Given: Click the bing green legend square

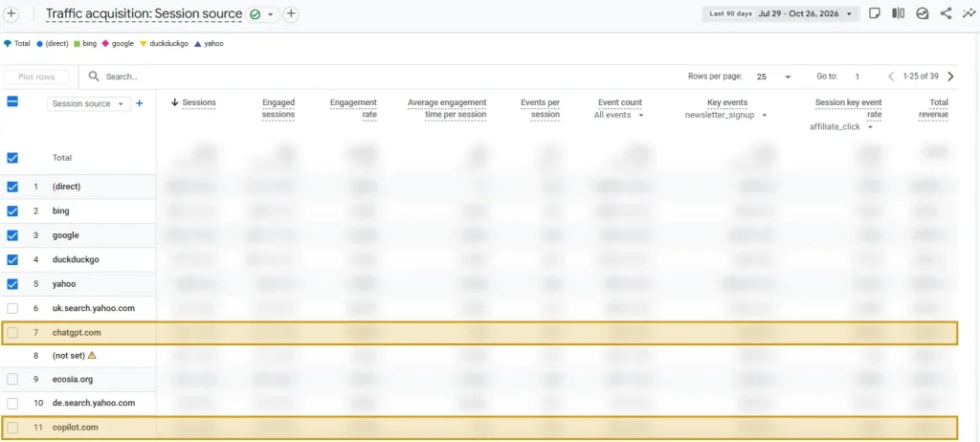Looking at the screenshot, I should (x=77, y=44).
